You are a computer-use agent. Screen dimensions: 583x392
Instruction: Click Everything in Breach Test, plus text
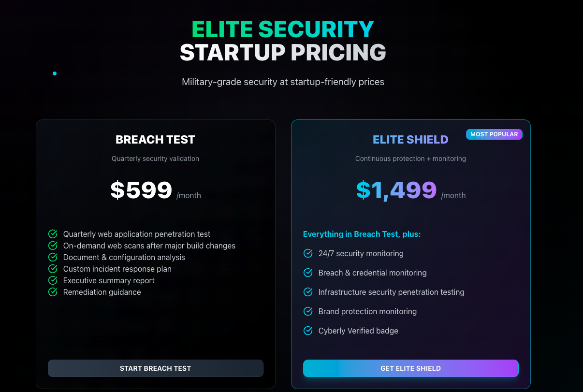pyautogui.click(x=362, y=234)
